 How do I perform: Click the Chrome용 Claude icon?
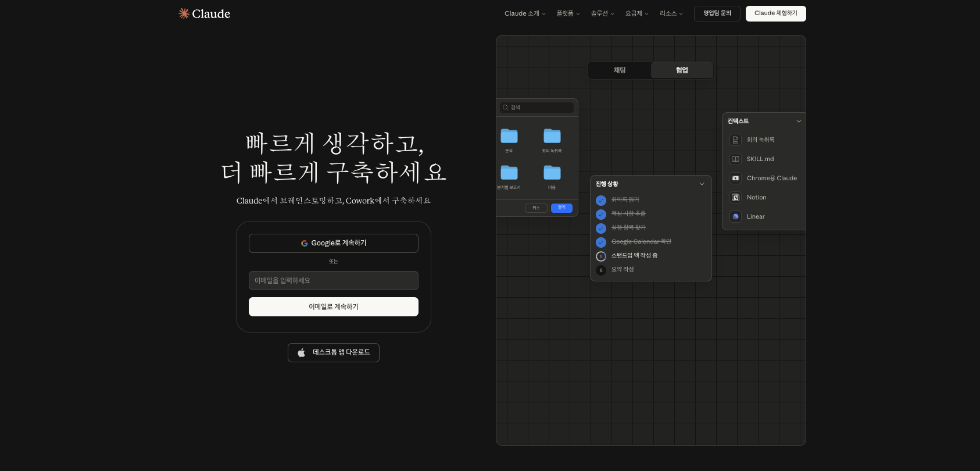click(735, 179)
